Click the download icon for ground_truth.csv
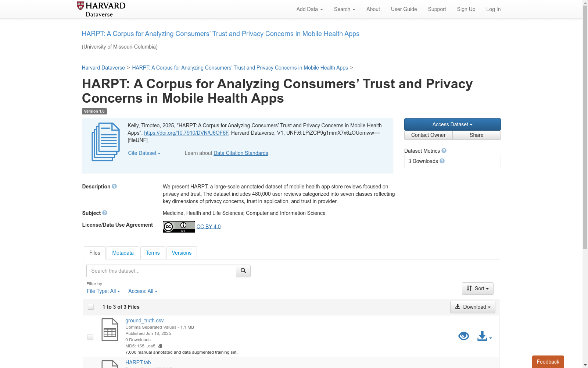The width and height of the screenshot is (588, 368). (484, 336)
